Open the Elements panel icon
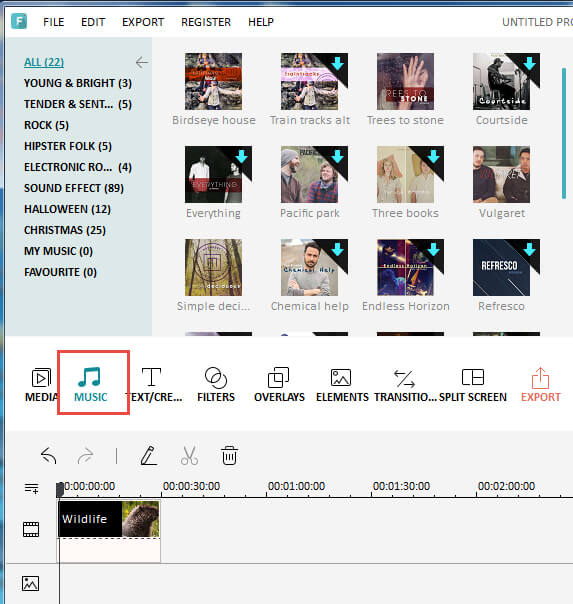573x604 pixels. (x=341, y=378)
